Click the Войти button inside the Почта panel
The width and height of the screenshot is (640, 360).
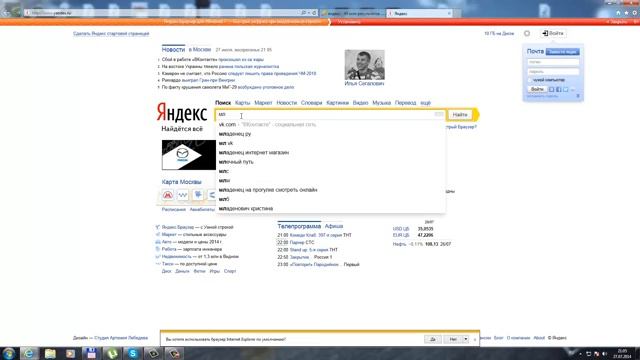click(x=537, y=89)
